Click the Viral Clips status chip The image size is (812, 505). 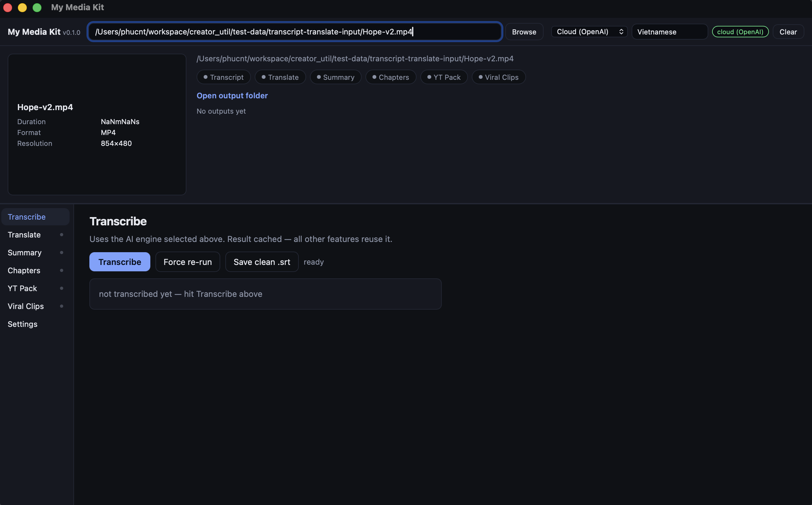coord(498,77)
